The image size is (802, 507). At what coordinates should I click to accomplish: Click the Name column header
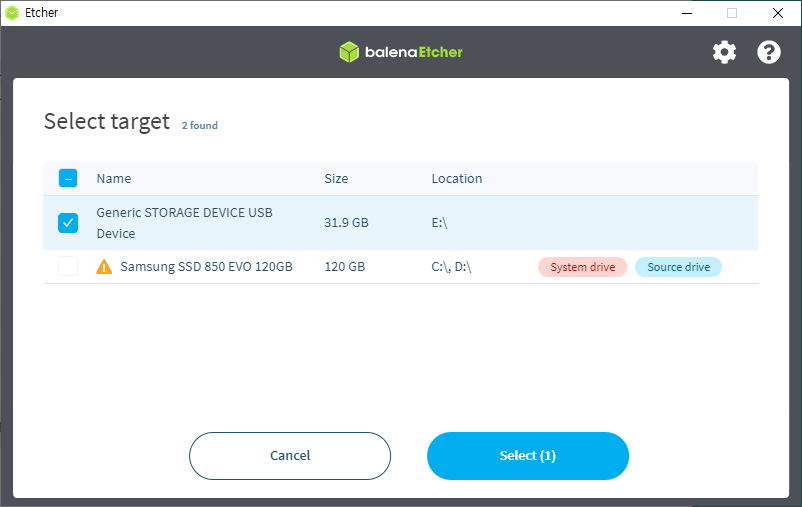click(x=114, y=179)
